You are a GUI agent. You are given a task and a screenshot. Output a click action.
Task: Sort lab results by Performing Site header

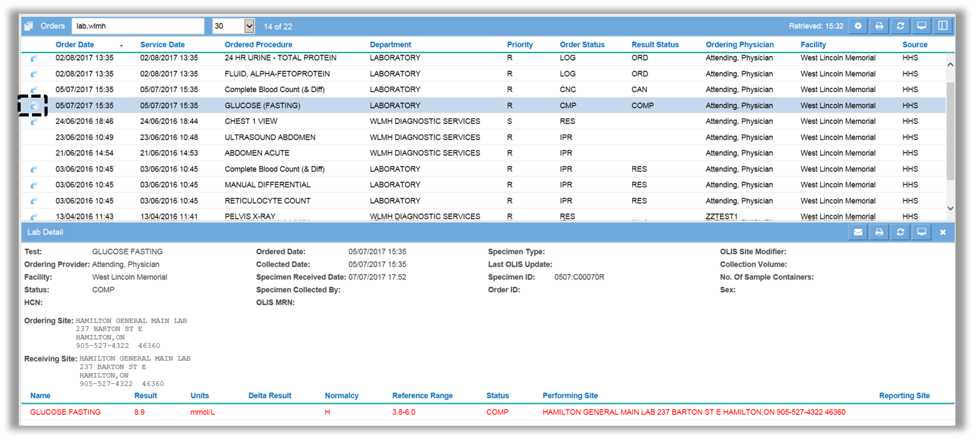tap(570, 396)
